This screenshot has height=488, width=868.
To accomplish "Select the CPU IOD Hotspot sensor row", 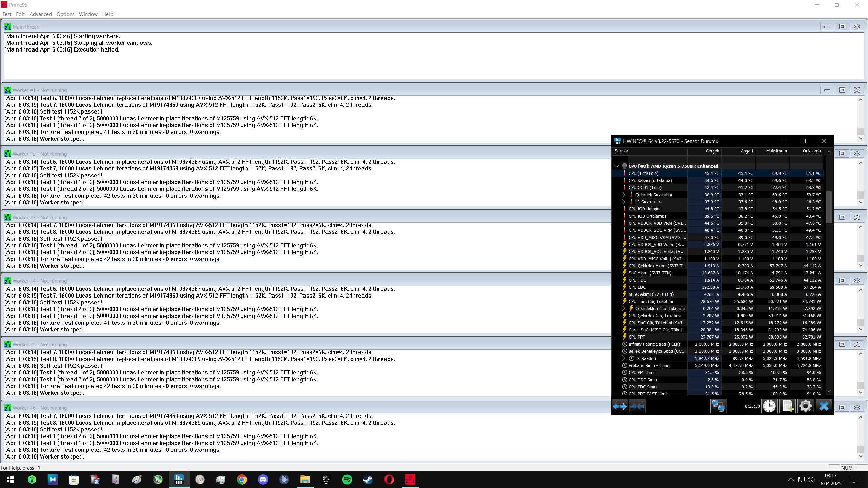I will 718,209.
